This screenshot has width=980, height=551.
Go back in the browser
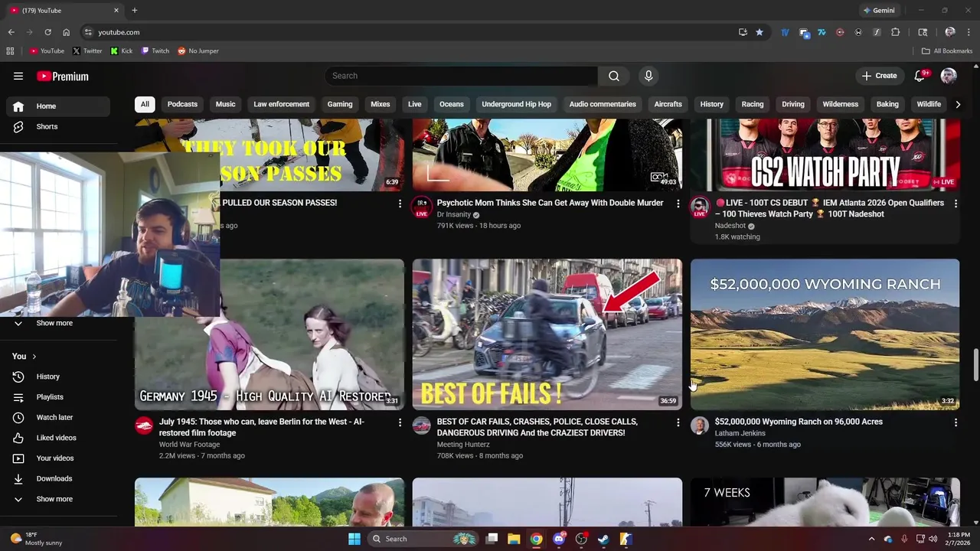pos(11,32)
